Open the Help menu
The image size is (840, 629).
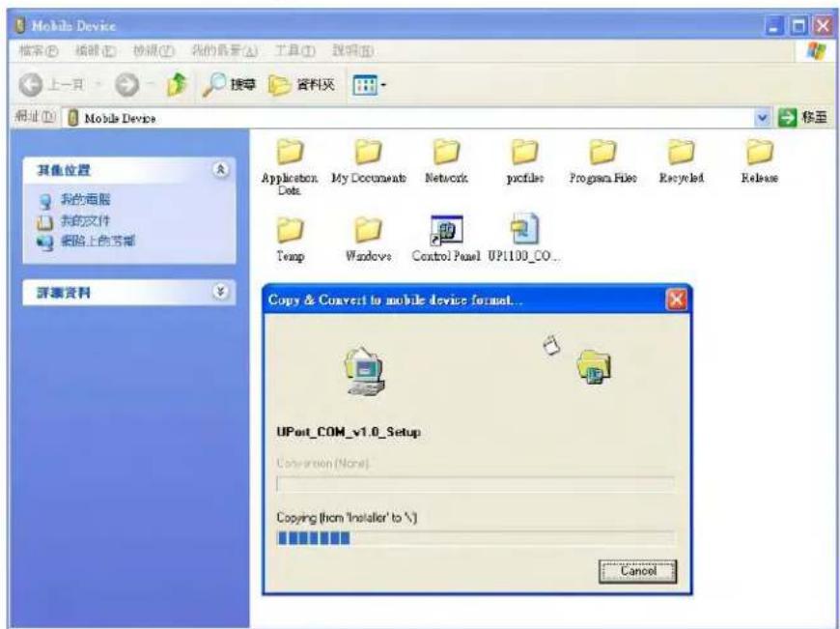click(x=352, y=51)
